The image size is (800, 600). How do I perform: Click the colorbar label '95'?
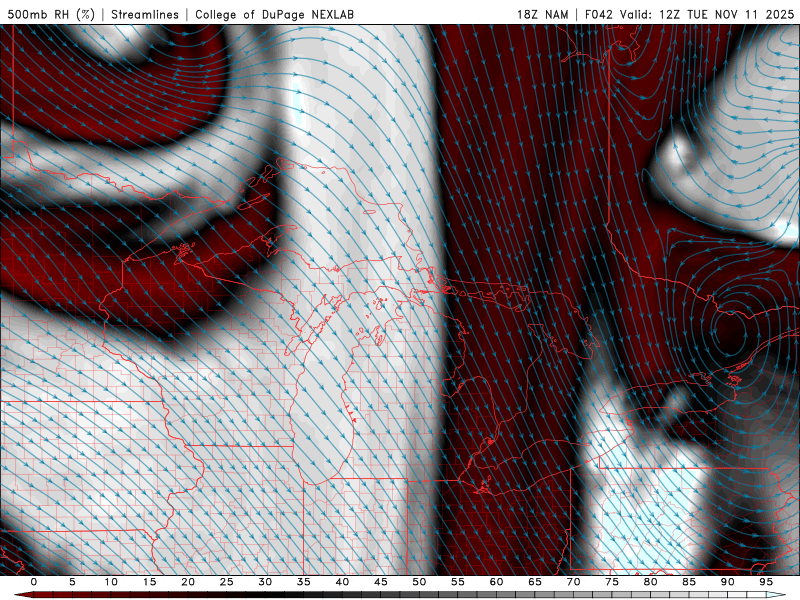[x=766, y=582]
